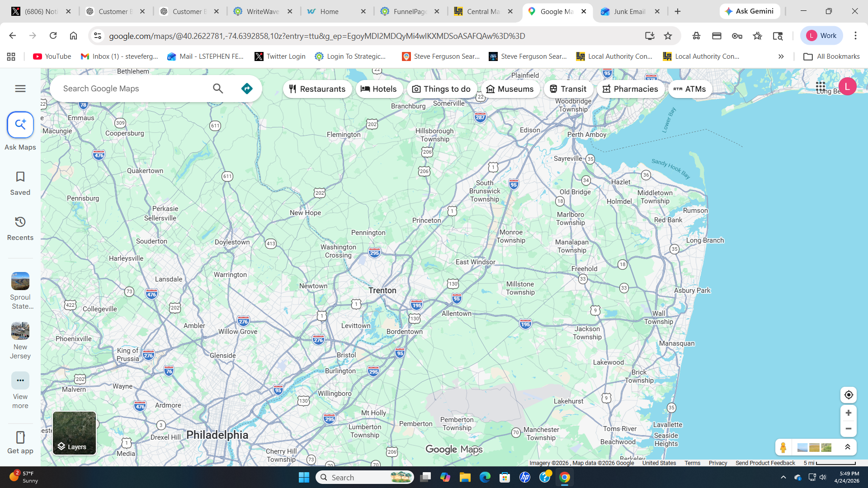Click the search magnifier icon
This screenshot has width=868, height=488.
(218, 89)
